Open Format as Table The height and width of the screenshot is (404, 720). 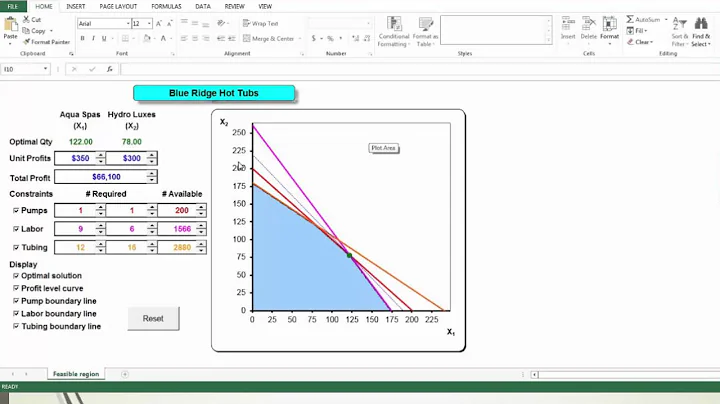tap(425, 32)
